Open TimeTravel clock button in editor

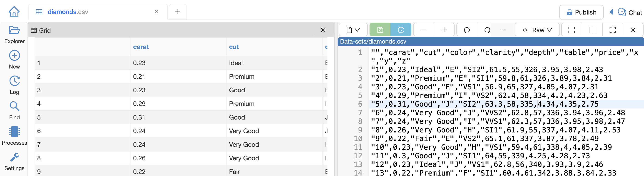[x=400, y=30]
